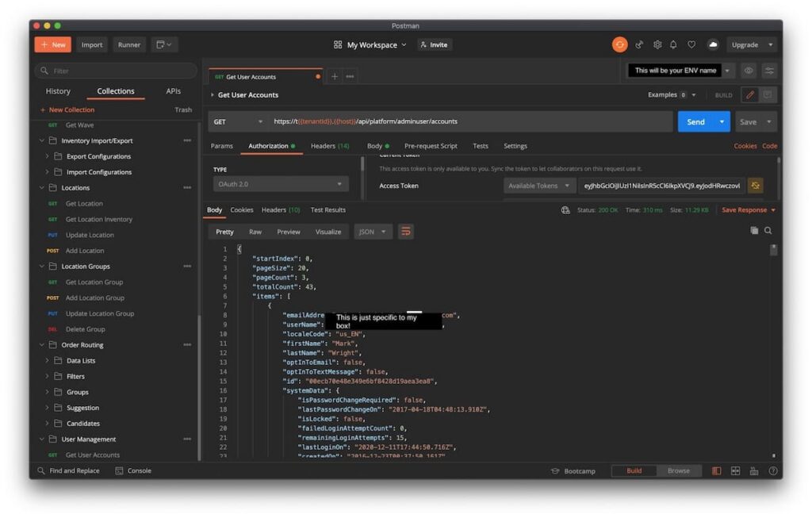Click the cloud avatar icon
Image resolution: width=812 pixels, height=518 pixels.
[x=713, y=45]
